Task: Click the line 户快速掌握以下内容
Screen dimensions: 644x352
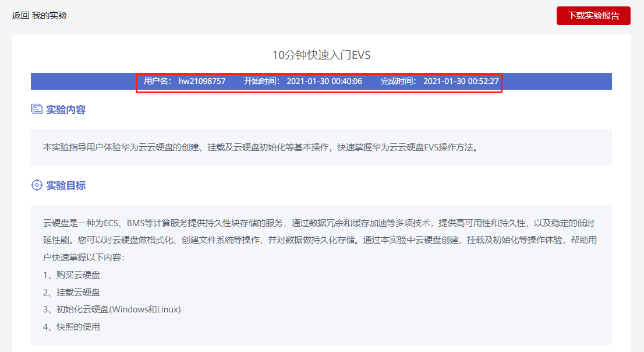Action: click(x=84, y=258)
